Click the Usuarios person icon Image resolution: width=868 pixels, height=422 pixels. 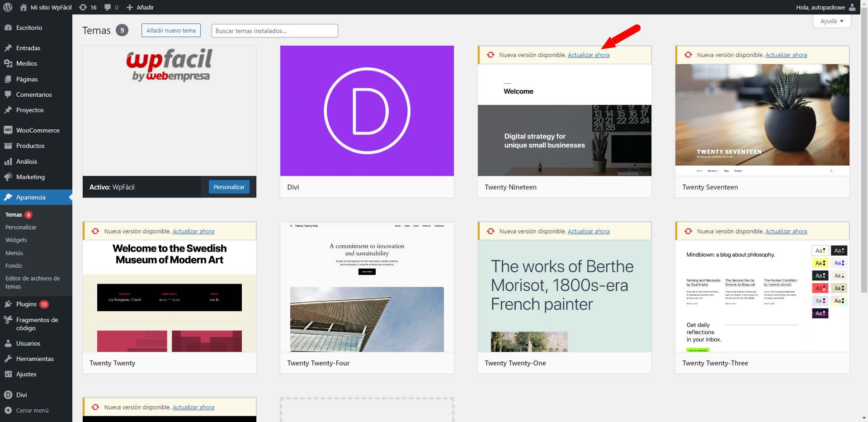(8, 343)
